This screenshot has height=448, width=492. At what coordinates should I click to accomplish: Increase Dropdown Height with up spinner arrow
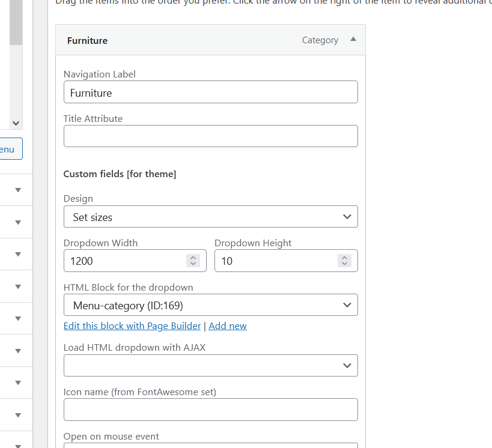[x=344, y=258]
